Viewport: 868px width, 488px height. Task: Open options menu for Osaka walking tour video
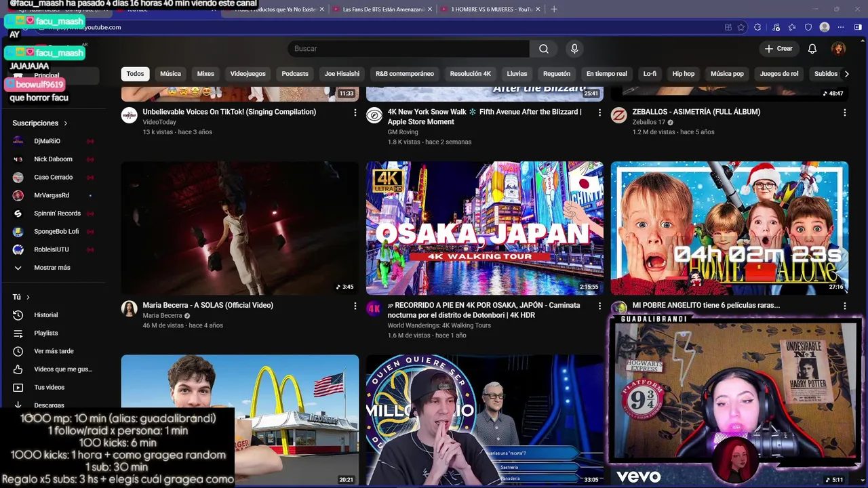[x=599, y=306]
